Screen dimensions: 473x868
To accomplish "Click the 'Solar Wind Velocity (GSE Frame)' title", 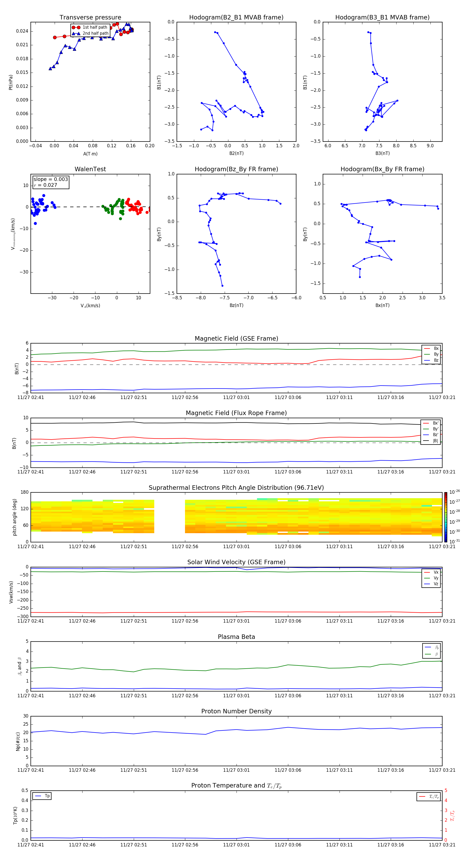I will click(236, 562).
